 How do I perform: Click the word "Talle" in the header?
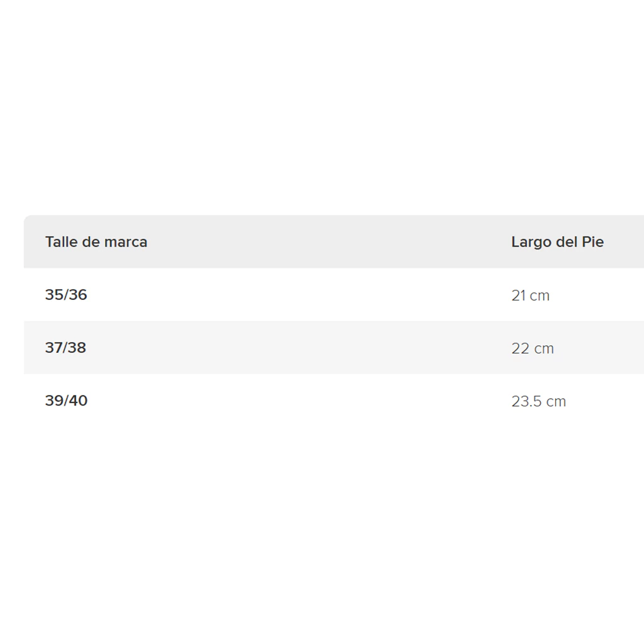click(x=61, y=242)
